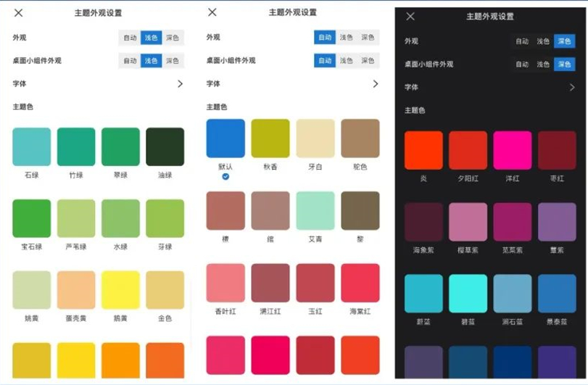Set 外观 to 自动 in left panel
Image resolution: width=588 pixels, height=385 pixels.
[x=130, y=38]
